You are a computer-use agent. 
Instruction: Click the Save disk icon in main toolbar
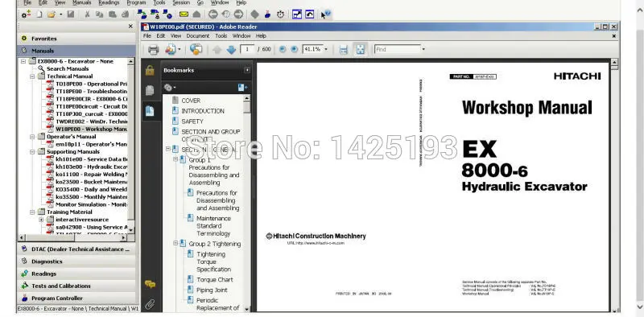click(71, 14)
